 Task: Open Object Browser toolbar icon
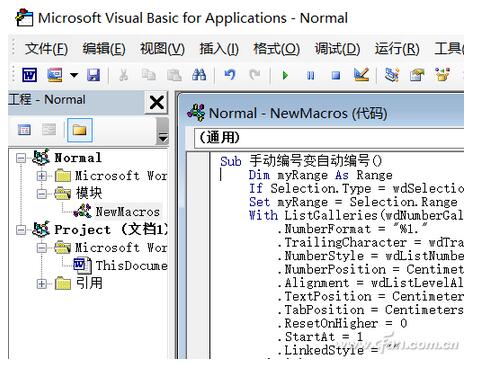point(442,75)
